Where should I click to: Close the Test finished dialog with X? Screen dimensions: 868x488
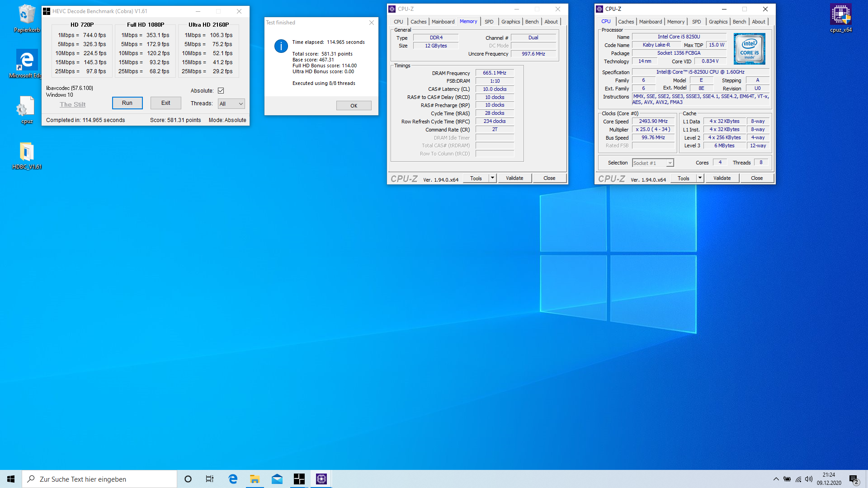coord(371,23)
